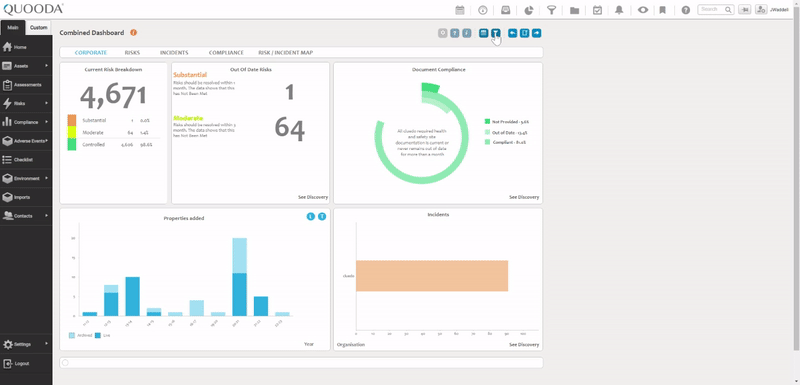Open the inbox tray icon in top toolbar

506,10
